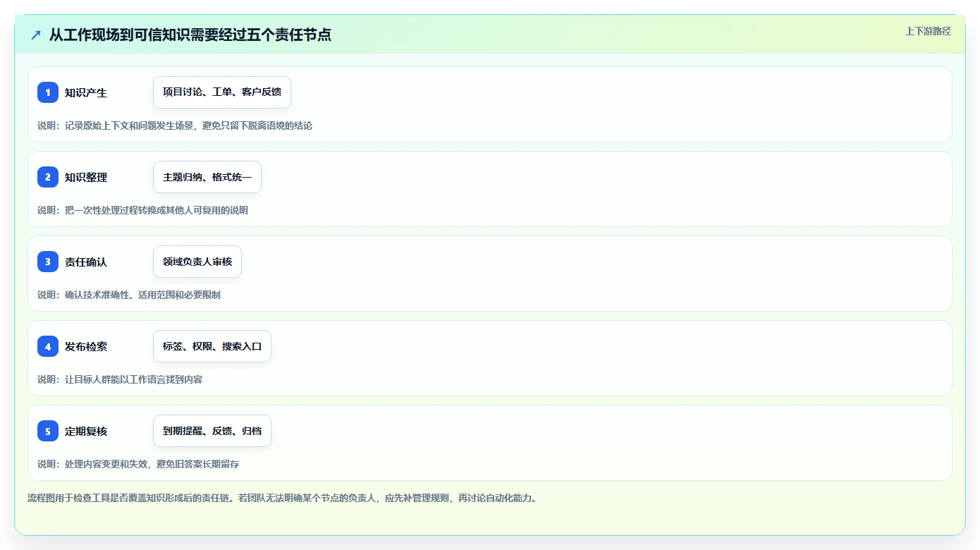Screen dimensions: 980x550
Task: Select the 知识产生 step title
Action: [86, 92]
